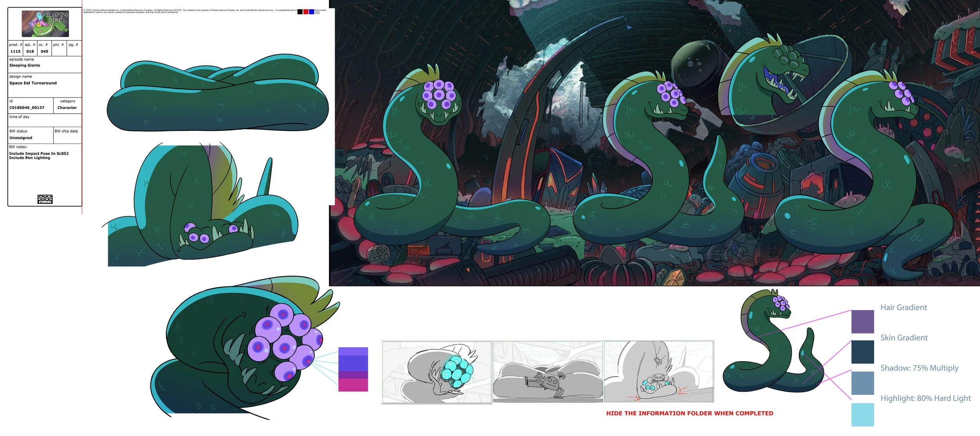Open storyboard thumbnail with red impact marks
Viewport: 980px width, 436px height.
coord(659,372)
